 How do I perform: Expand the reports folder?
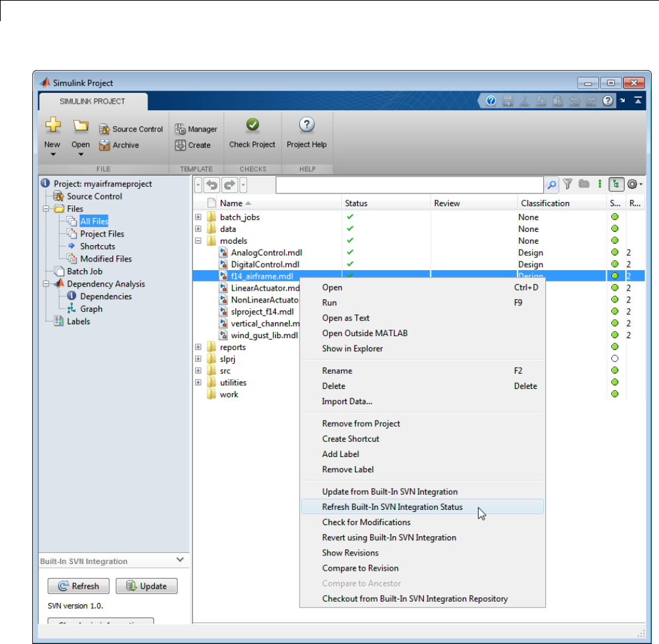click(x=198, y=347)
